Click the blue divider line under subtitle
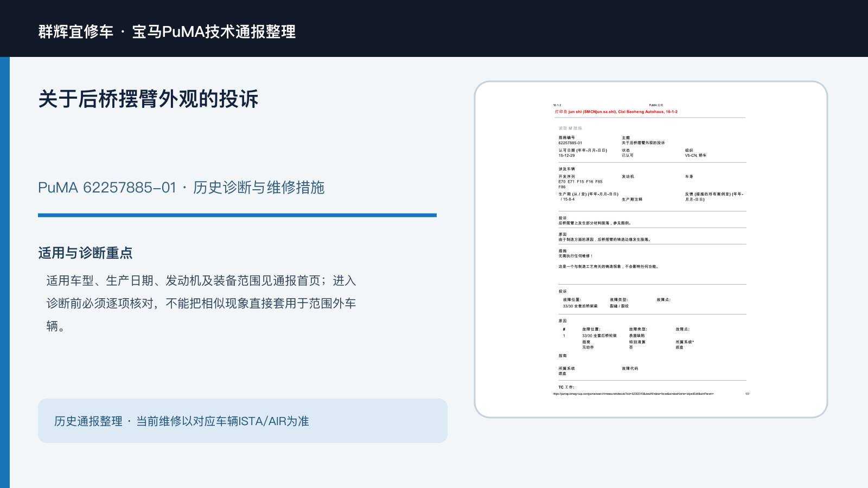This screenshot has width=868, height=488. tap(237, 215)
